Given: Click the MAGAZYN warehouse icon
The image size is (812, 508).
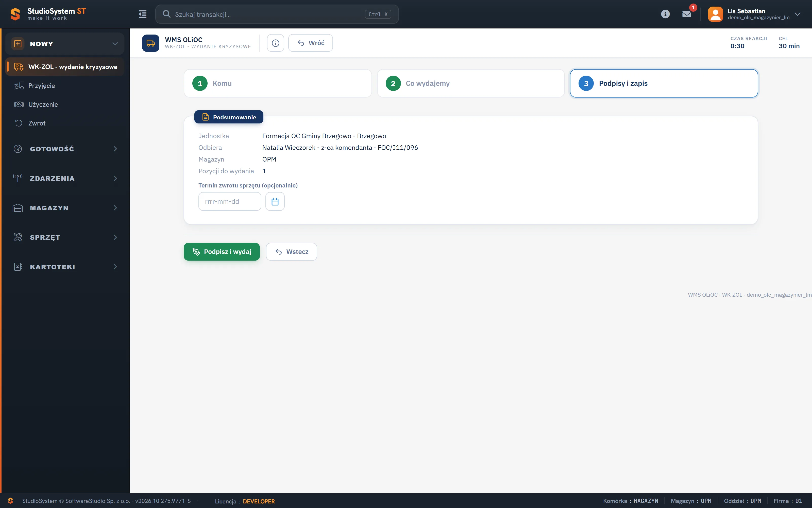Looking at the screenshot, I should (x=18, y=208).
